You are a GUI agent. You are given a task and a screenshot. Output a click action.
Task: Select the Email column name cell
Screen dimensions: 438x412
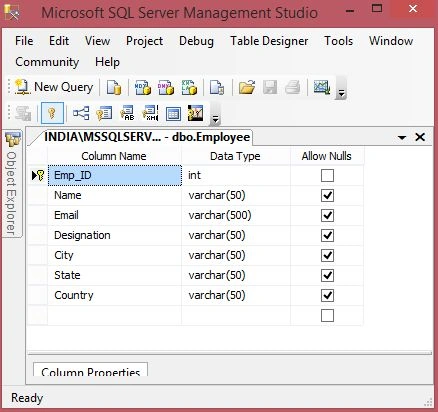(x=115, y=215)
